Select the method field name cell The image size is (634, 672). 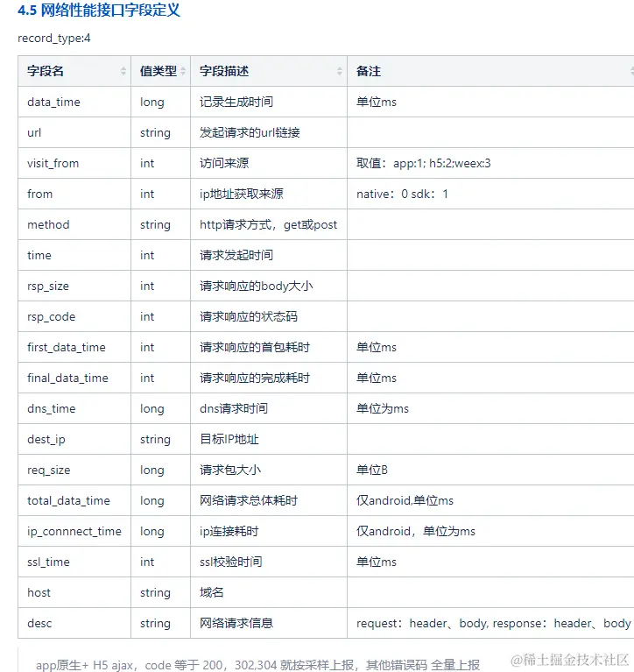click(x=74, y=224)
